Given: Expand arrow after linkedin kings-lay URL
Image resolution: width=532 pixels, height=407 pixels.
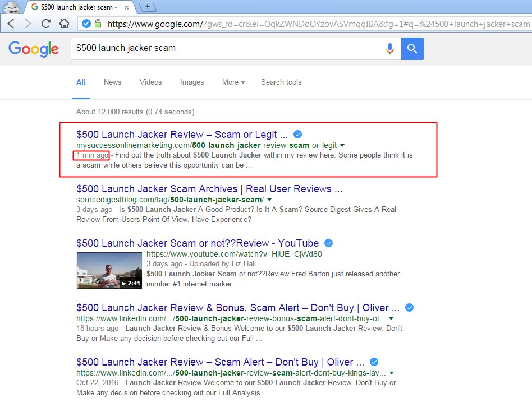Looking at the screenshot, I should 392,373.
